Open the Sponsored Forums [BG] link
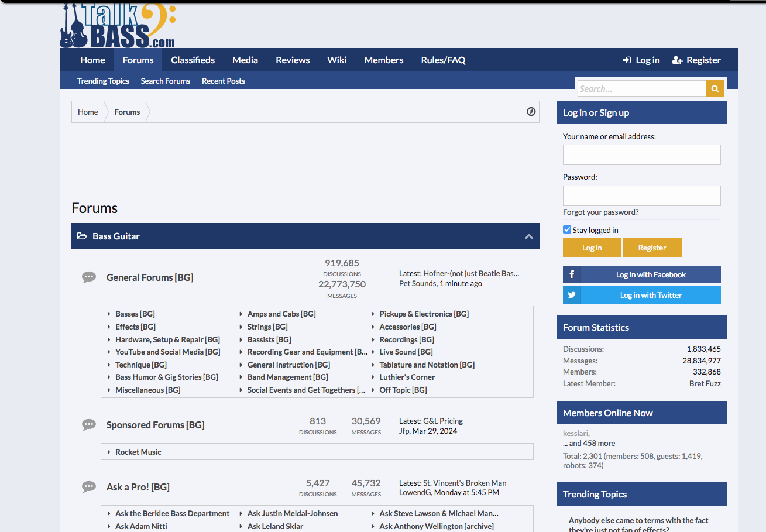This screenshot has width=766, height=532. pyautogui.click(x=156, y=425)
